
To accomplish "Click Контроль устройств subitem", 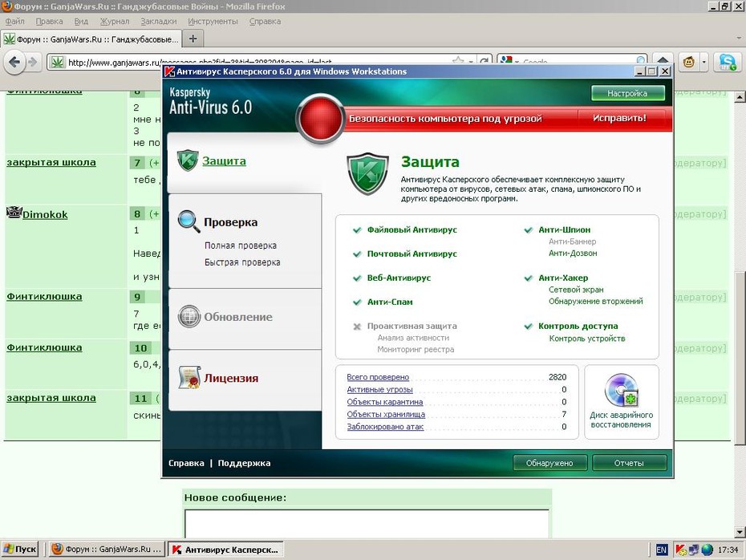I will tap(586, 339).
